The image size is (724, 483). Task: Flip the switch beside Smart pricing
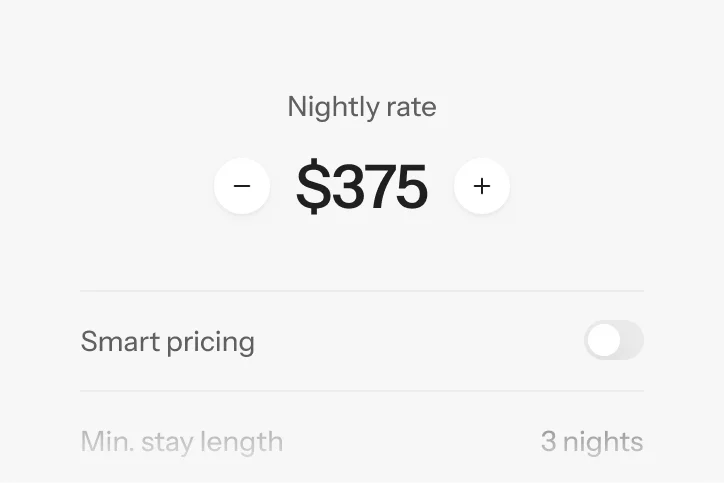(613, 341)
